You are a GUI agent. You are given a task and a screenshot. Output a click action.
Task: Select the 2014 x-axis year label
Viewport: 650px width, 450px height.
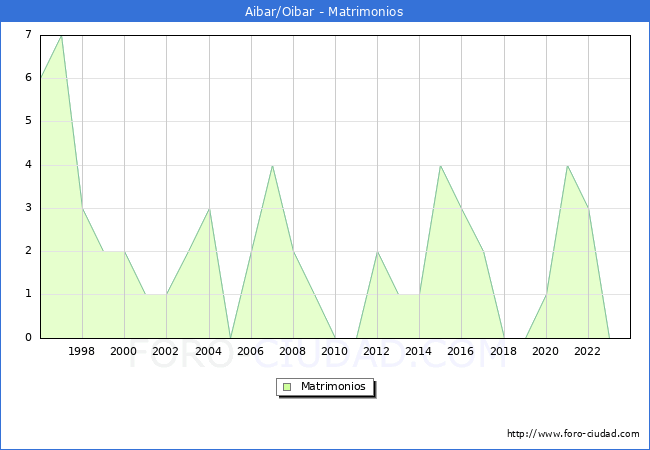[x=419, y=351]
